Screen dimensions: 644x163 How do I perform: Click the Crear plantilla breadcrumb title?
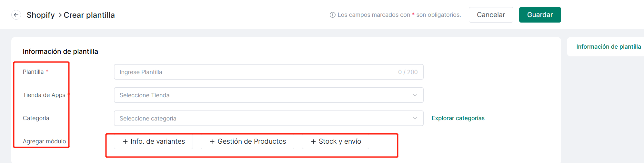point(89,15)
